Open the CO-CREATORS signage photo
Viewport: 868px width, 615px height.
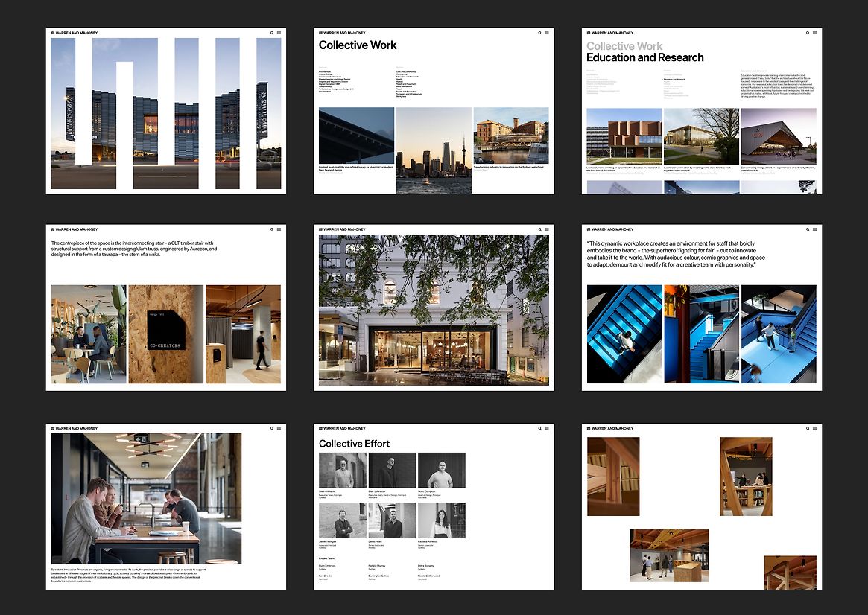click(166, 334)
